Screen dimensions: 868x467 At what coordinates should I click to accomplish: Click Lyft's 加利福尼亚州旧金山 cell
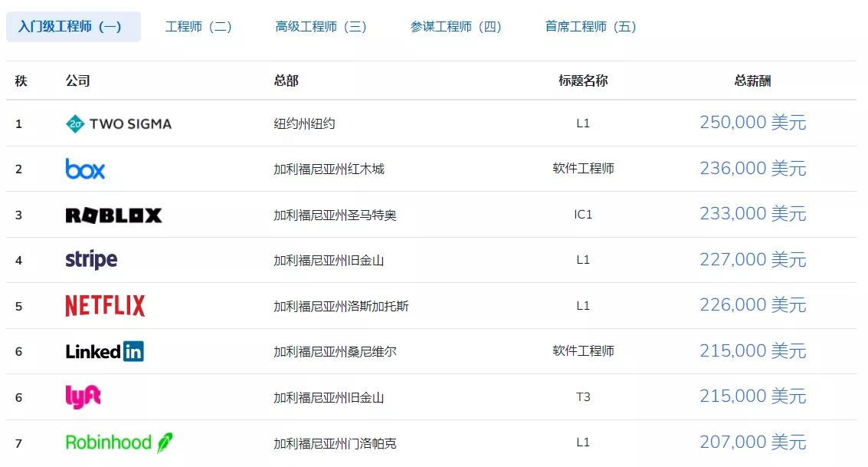pos(329,398)
